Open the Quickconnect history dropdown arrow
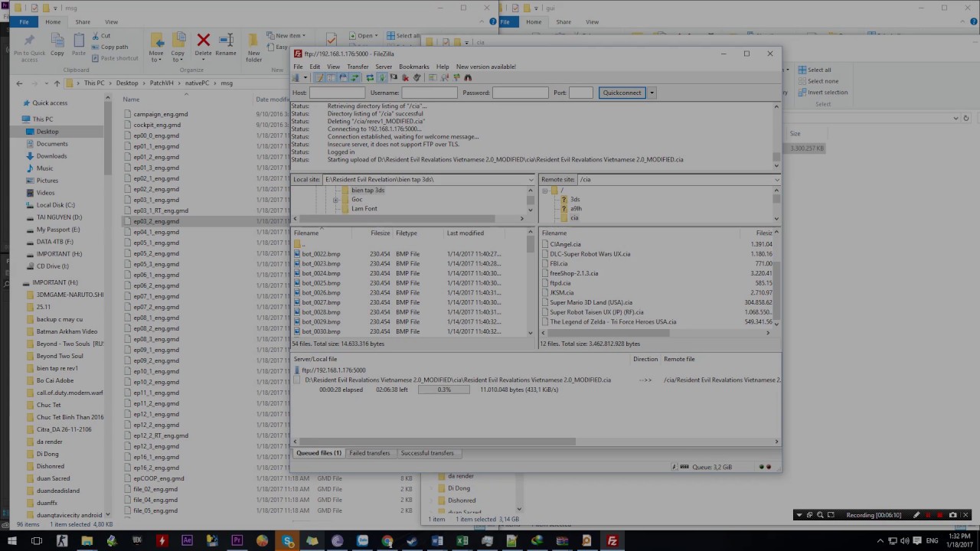The width and height of the screenshot is (980, 551). coord(652,93)
